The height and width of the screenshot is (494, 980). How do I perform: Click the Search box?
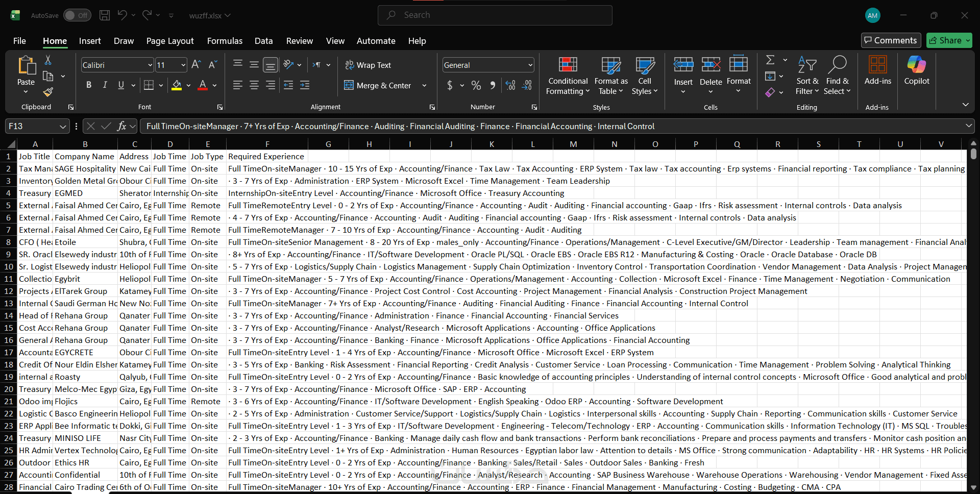[495, 15]
